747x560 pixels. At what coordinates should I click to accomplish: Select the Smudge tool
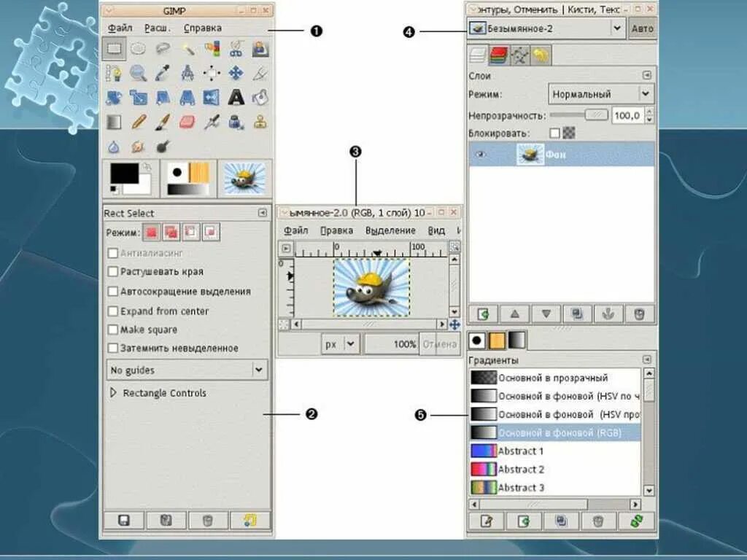tap(138, 147)
